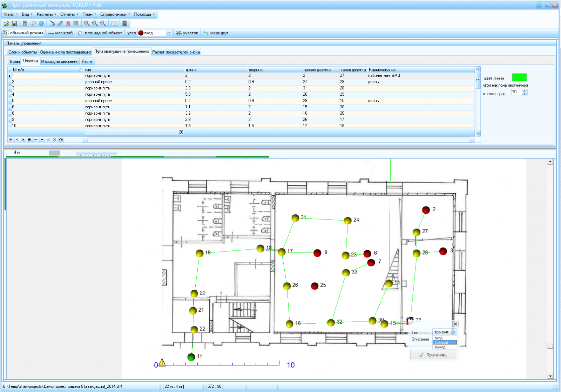Close the node properties popup
The width and height of the screenshot is (561, 392).
pos(455,324)
